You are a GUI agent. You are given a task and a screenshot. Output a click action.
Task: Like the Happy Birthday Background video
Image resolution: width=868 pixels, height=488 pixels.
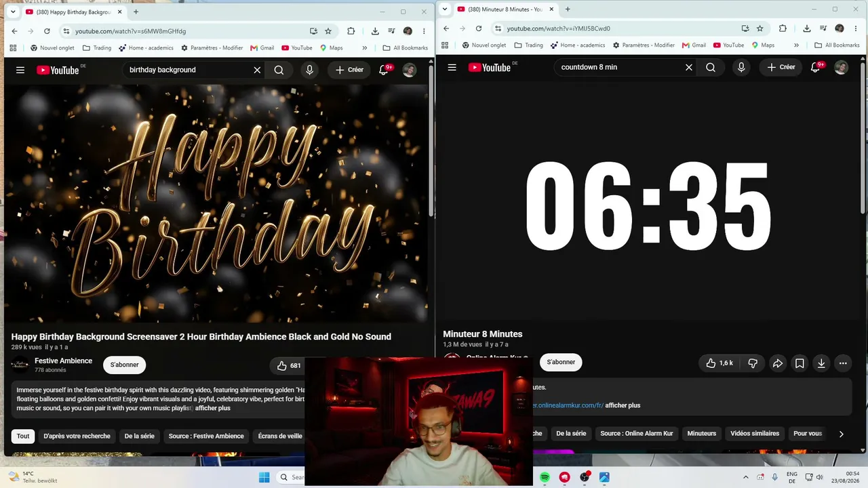[289, 366]
